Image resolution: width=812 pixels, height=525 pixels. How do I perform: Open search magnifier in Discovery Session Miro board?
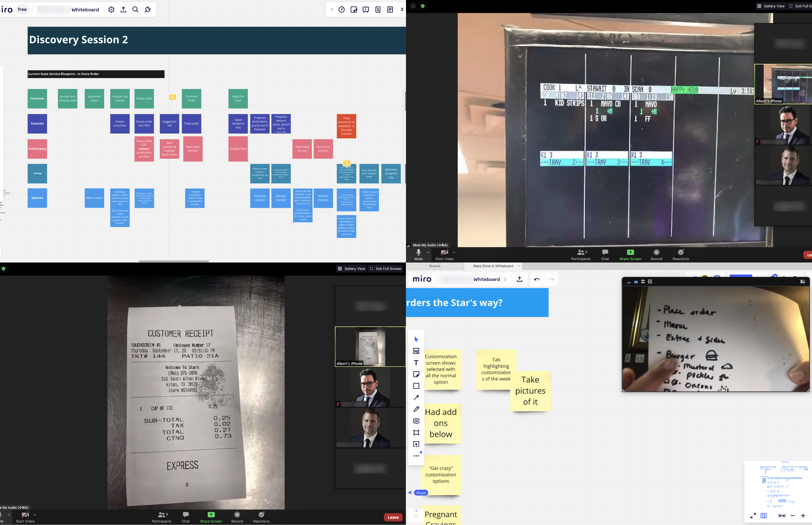tap(135, 9)
